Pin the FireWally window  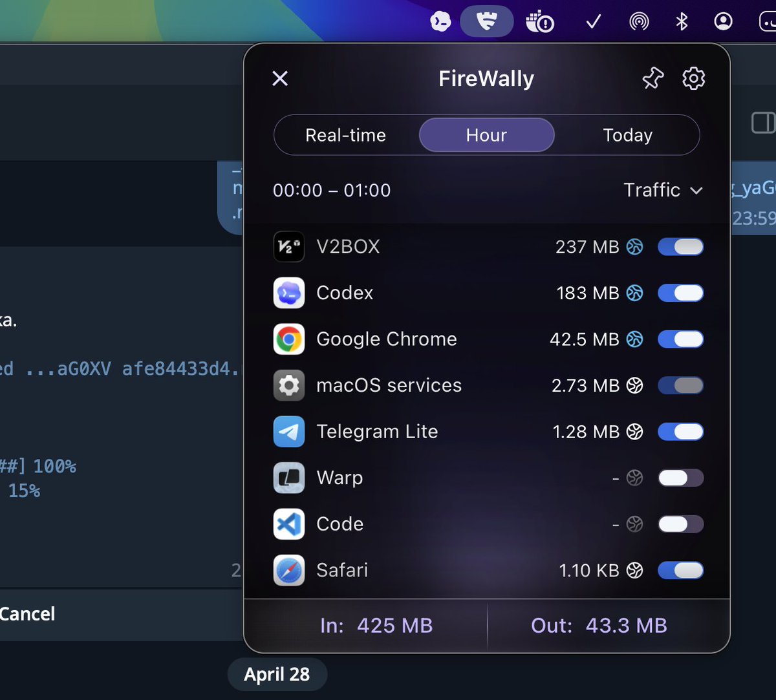coord(652,79)
